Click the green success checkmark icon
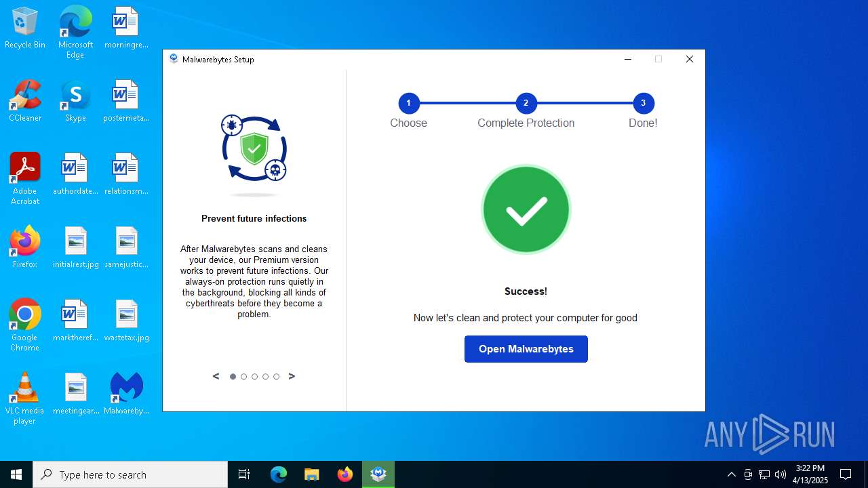The image size is (868, 488). tap(526, 209)
